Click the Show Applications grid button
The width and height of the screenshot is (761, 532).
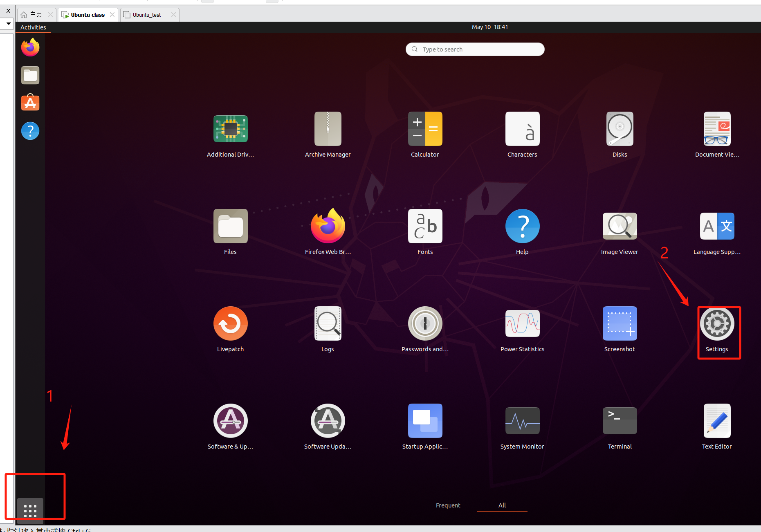point(30,511)
